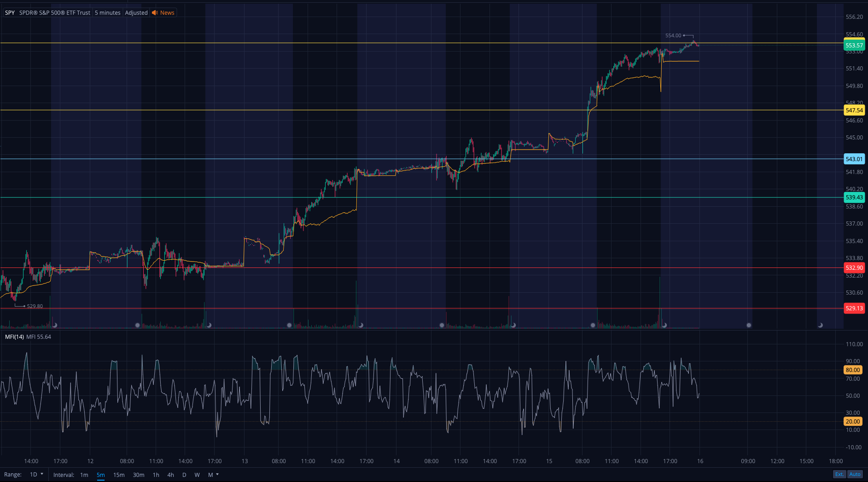Screen dimensions: 868x482
Task: Select the 1h interval
Action: tap(156, 475)
